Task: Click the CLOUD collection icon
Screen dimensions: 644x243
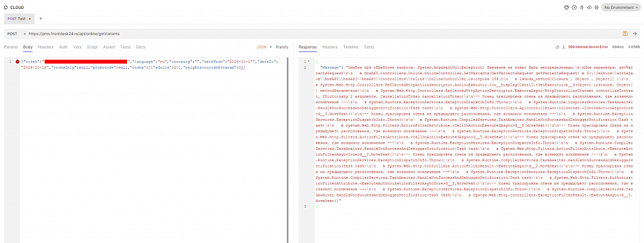Action: pos(5,8)
